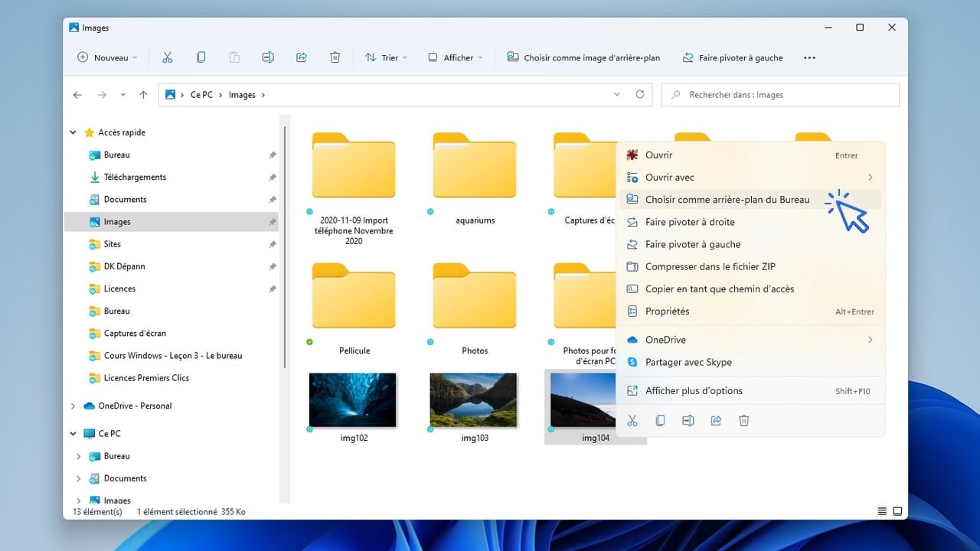Click the Delete icon in context menu
980x551 pixels.
coord(744,420)
